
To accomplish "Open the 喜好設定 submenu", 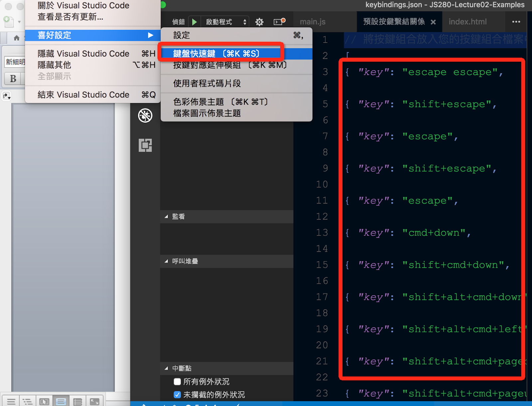I will (x=93, y=35).
